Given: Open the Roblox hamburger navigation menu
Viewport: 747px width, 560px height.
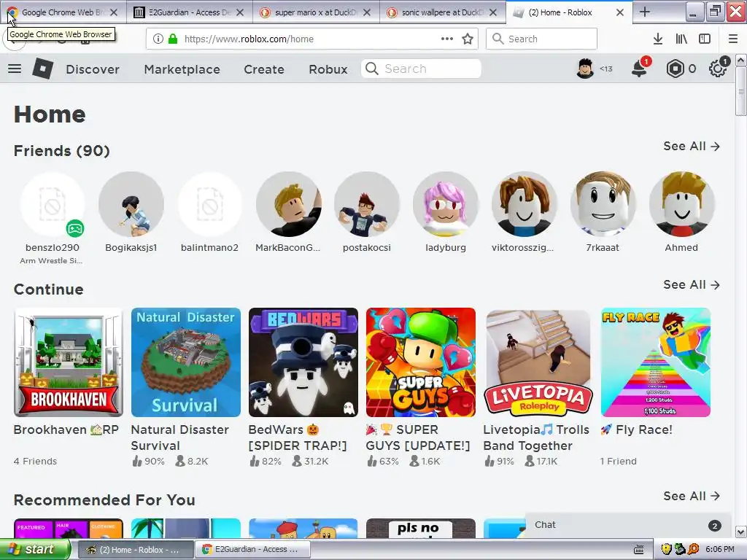Looking at the screenshot, I should (x=15, y=69).
